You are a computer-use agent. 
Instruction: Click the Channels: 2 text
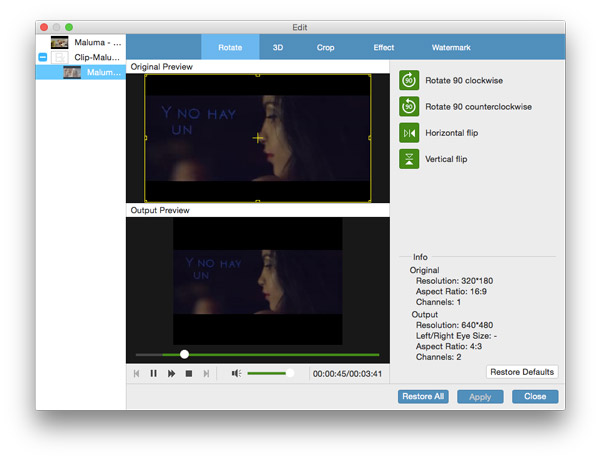(438, 357)
